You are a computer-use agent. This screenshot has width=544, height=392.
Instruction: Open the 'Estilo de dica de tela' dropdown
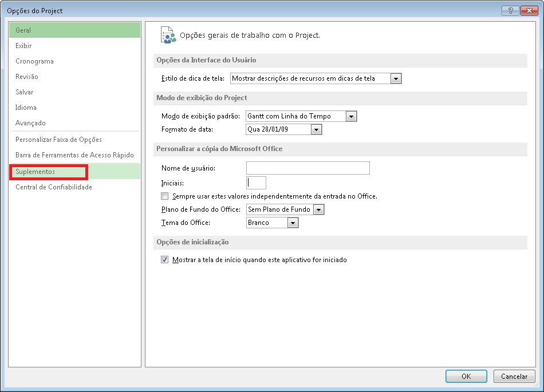[396, 78]
